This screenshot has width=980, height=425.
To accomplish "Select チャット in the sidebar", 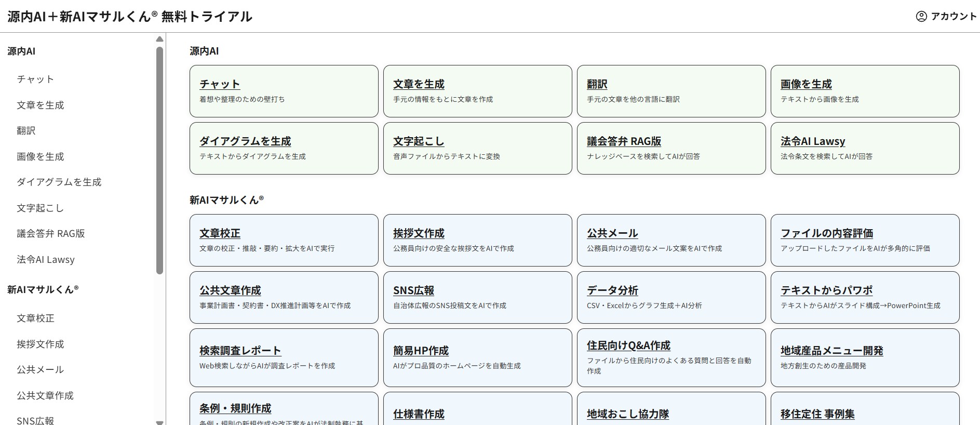I will tap(35, 79).
